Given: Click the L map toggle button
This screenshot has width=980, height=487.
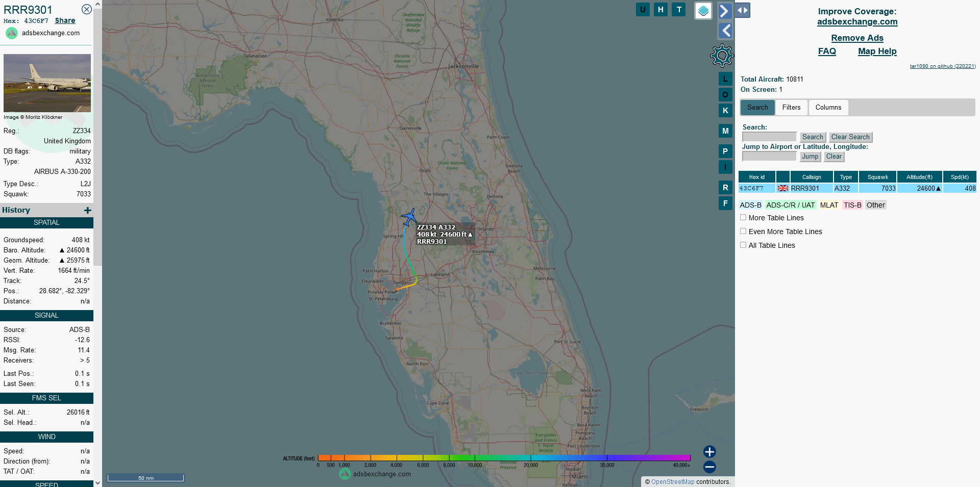Looking at the screenshot, I should pyautogui.click(x=725, y=79).
